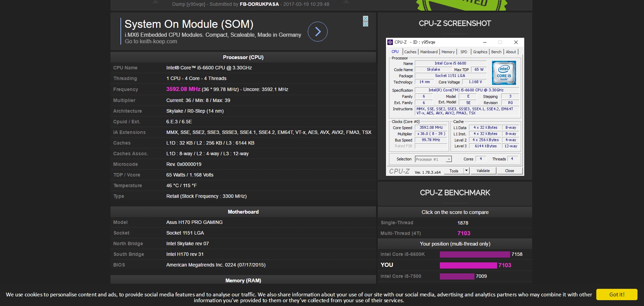This screenshot has width=644, height=306.
Task: Switch to the Mainboard tab
Action: pos(429,52)
